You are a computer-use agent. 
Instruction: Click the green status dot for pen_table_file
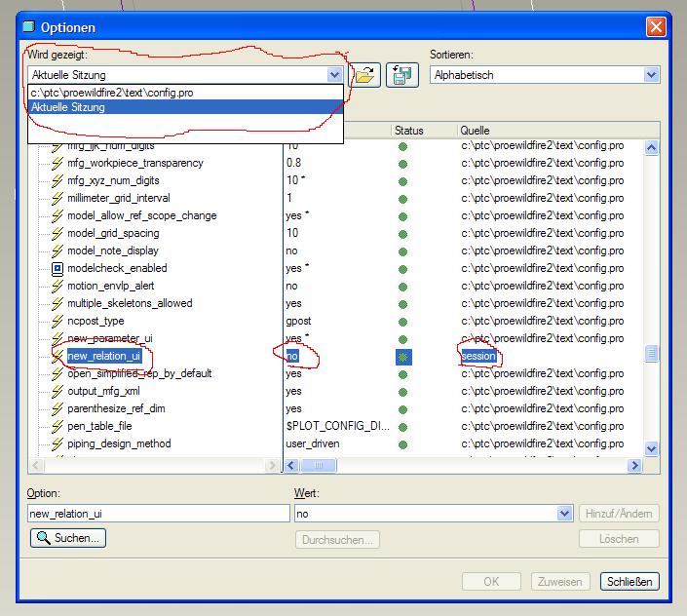click(x=403, y=427)
